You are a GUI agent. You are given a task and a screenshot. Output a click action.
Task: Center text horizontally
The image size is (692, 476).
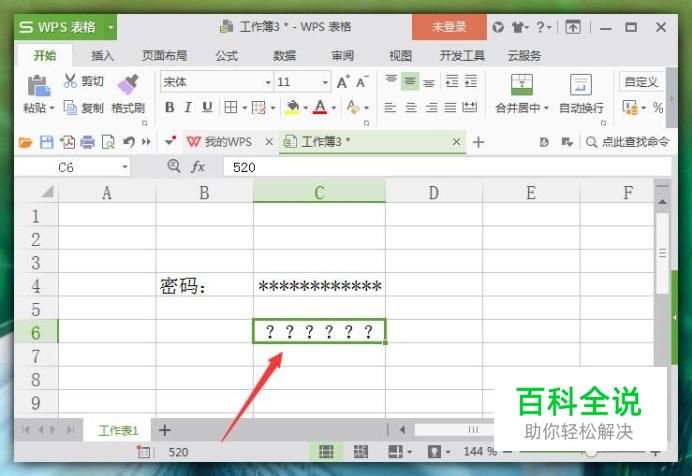[411, 107]
